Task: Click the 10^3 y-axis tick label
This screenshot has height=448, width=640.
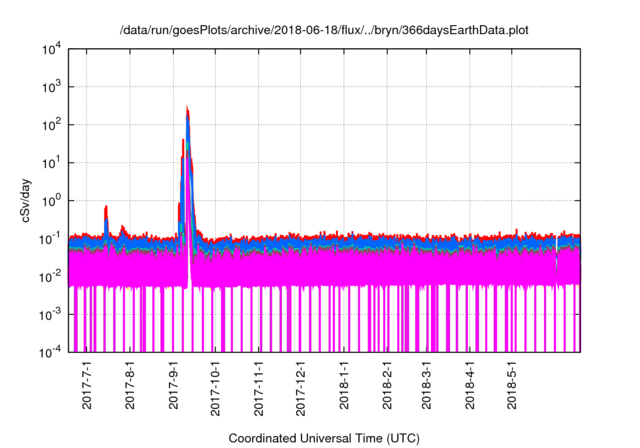Action: click(x=51, y=87)
